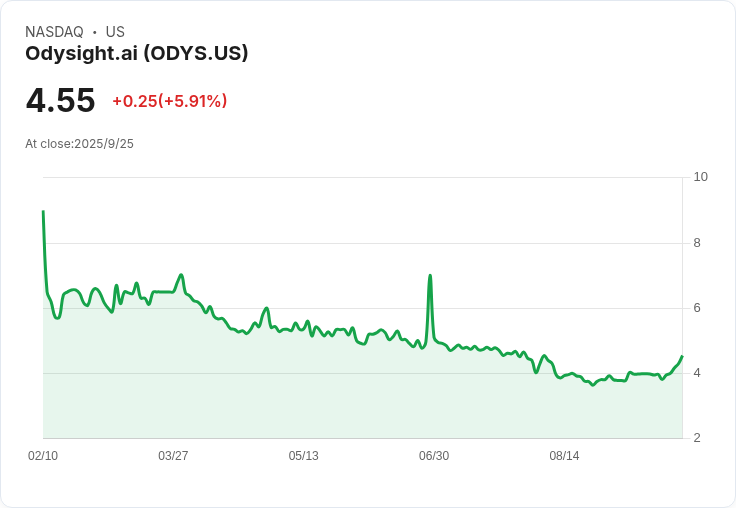Viewport: 736px width, 508px height.
Task: Select the At close 2025/9/25 text
Action: pos(79,144)
